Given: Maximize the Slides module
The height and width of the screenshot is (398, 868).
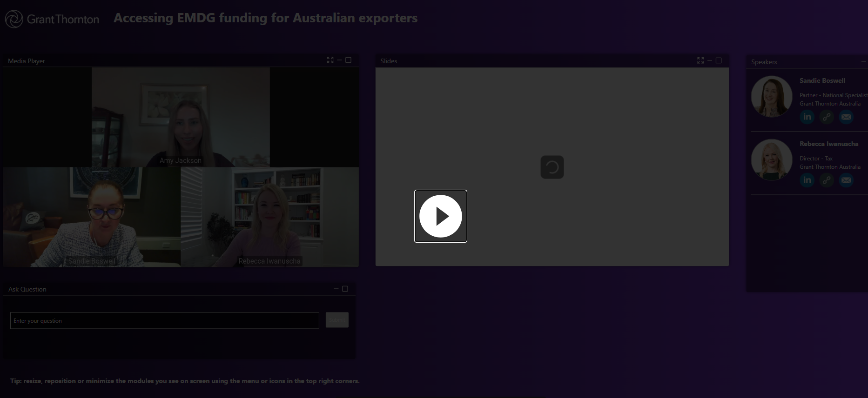Looking at the screenshot, I should point(719,60).
